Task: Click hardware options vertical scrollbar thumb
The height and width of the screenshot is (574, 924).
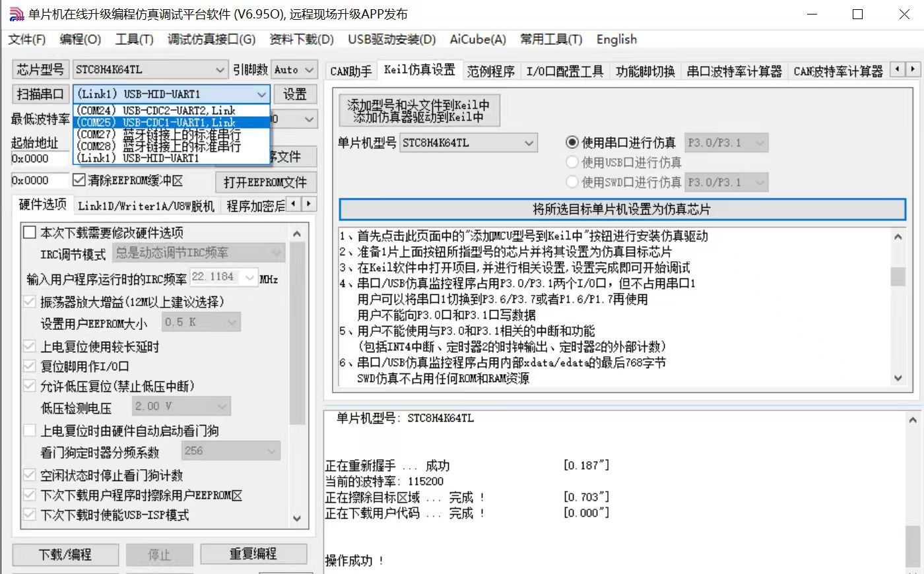Action: pyautogui.click(x=297, y=333)
